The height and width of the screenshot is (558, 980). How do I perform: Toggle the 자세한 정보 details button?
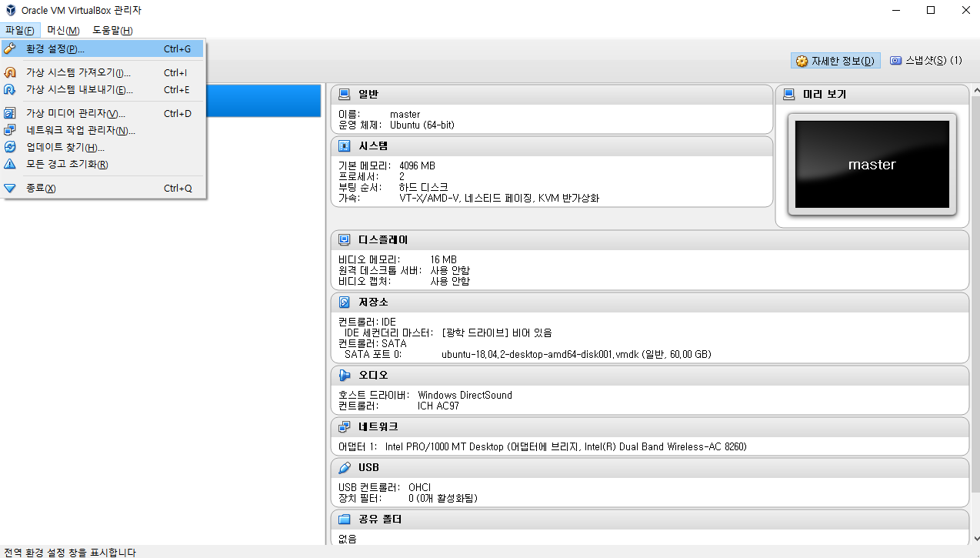[835, 61]
